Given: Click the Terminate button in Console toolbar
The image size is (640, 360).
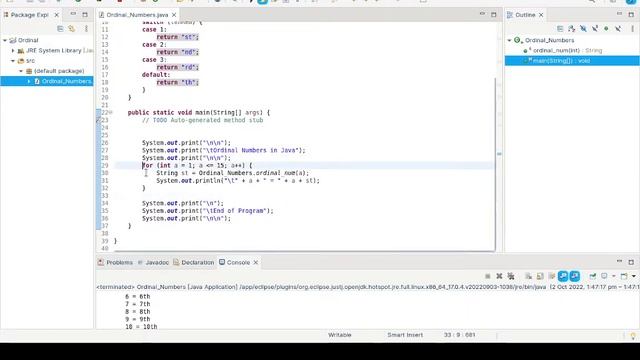Looking at the screenshot, I should coord(487,276).
